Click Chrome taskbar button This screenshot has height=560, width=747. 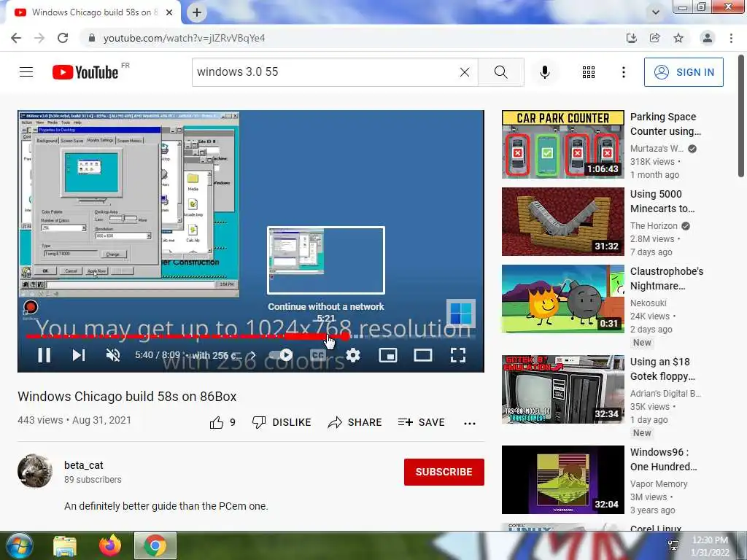(x=155, y=545)
